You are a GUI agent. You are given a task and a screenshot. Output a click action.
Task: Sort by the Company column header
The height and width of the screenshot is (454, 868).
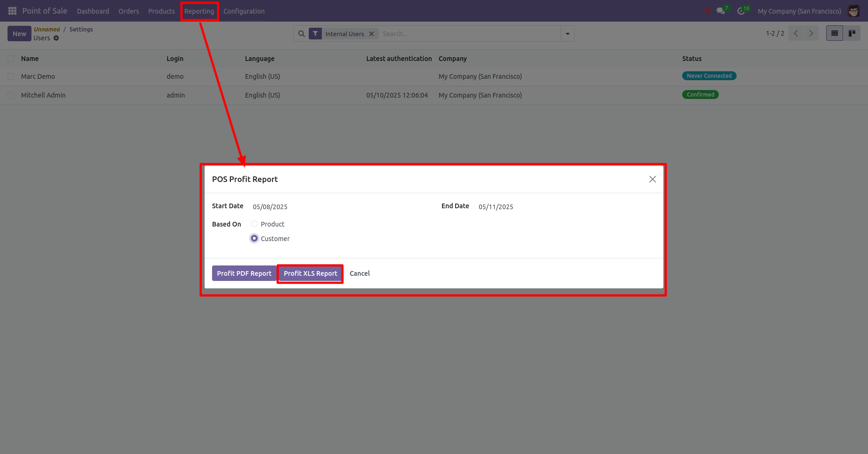[x=453, y=59]
